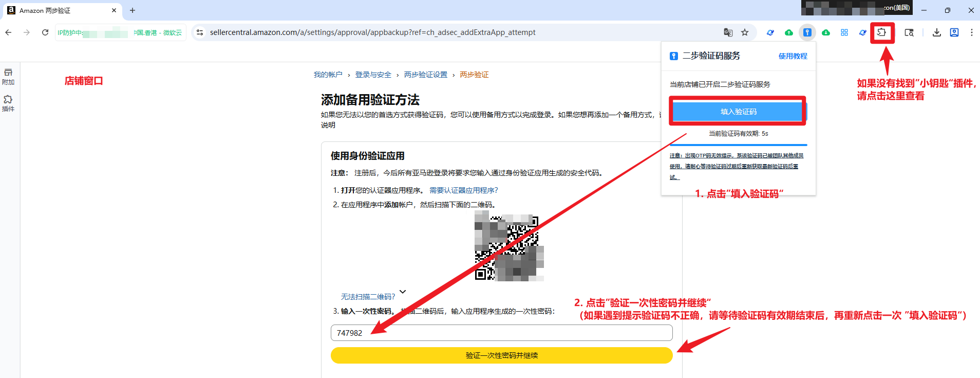Go forward with the browser arrow

27,32
